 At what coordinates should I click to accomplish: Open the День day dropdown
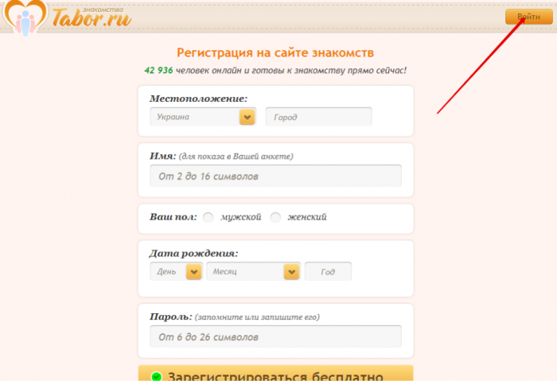coord(176,272)
